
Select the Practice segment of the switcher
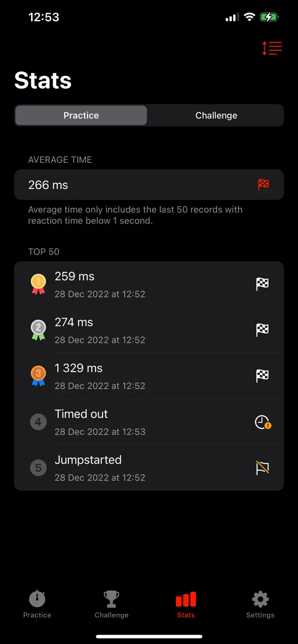pyautogui.click(x=81, y=115)
